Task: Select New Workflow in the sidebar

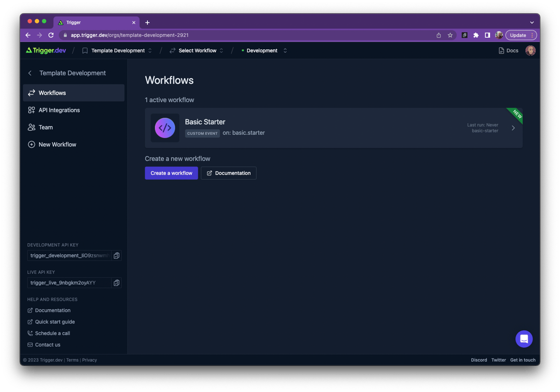Action: tap(74, 145)
